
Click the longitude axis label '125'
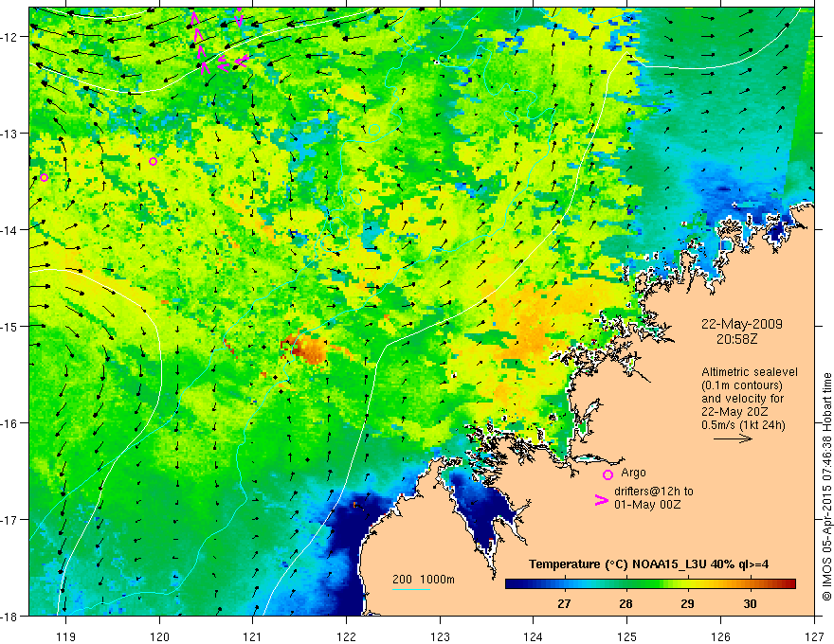click(627, 636)
